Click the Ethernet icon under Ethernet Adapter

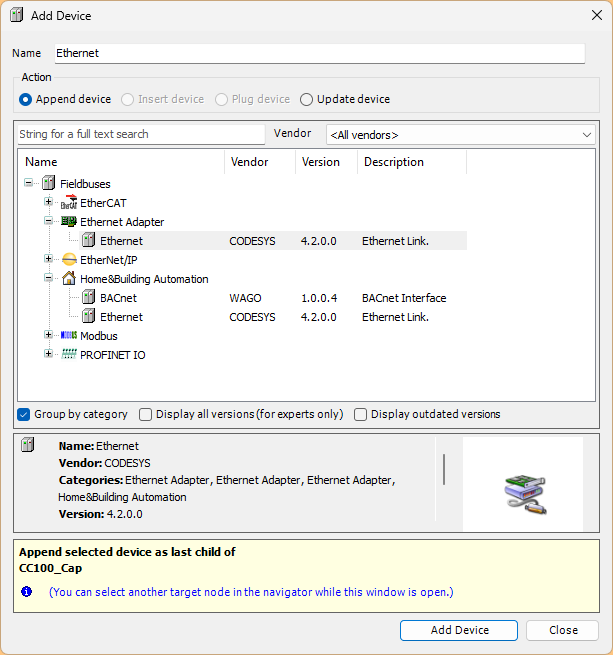(89, 240)
